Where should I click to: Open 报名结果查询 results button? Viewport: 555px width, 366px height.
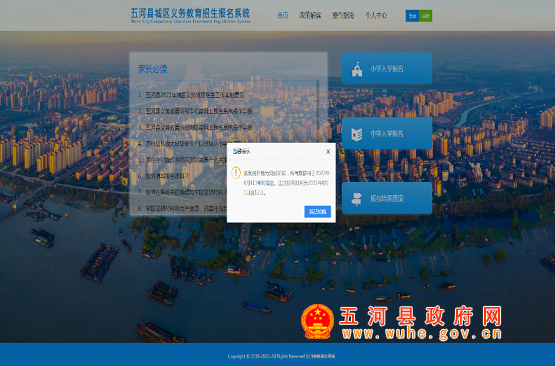coord(387,198)
